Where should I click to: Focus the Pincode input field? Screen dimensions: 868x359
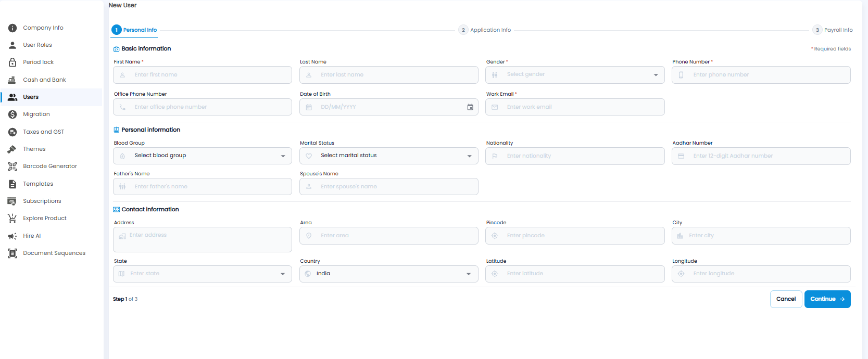[x=575, y=236]
